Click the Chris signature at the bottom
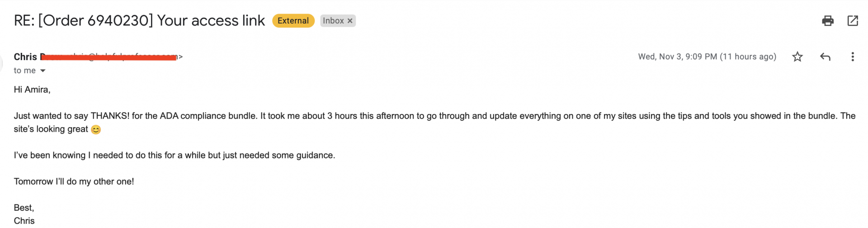 [24, 221]
